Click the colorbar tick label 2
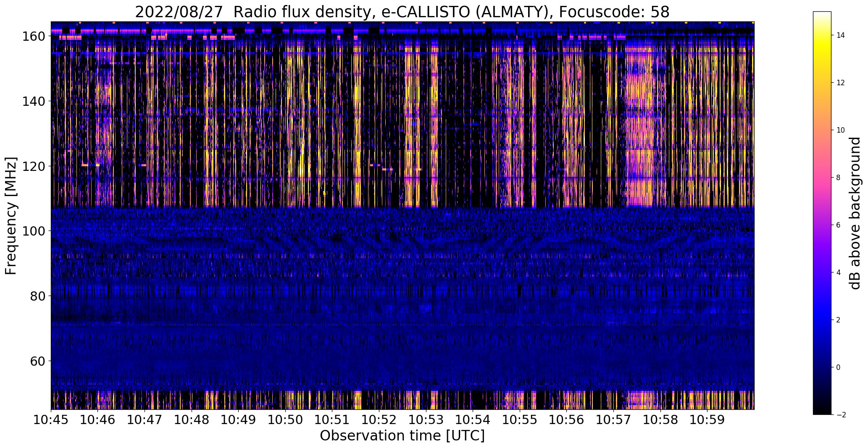The image size is (868, 448). (839, 320)
